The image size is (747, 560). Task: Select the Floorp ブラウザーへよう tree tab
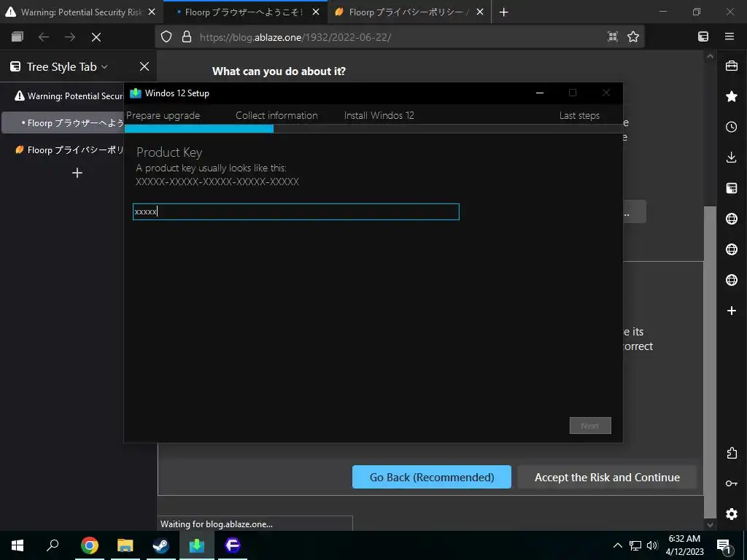tap(63, 122)
